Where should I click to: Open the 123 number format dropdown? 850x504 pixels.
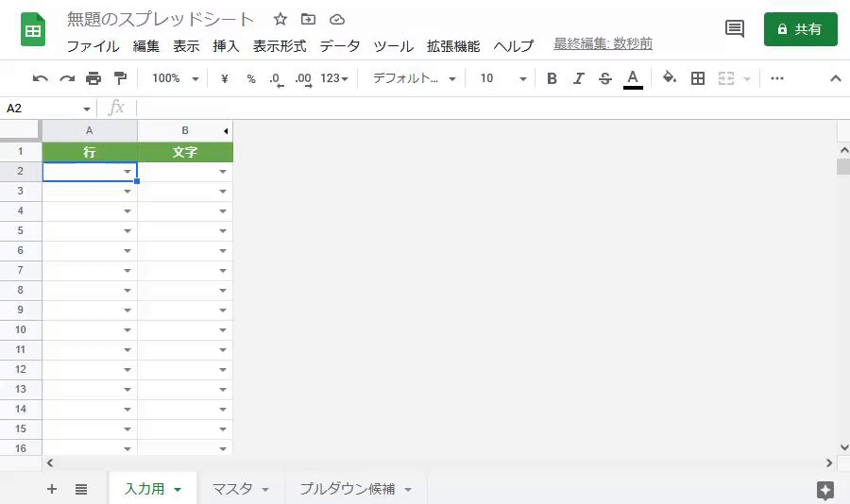point(334,78)
